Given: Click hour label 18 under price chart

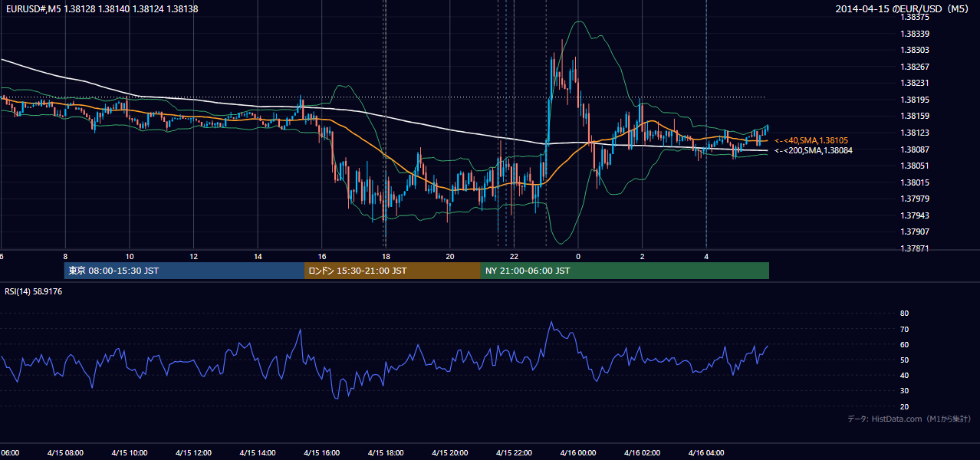Looking at the screenshot, I should [386, 257].
